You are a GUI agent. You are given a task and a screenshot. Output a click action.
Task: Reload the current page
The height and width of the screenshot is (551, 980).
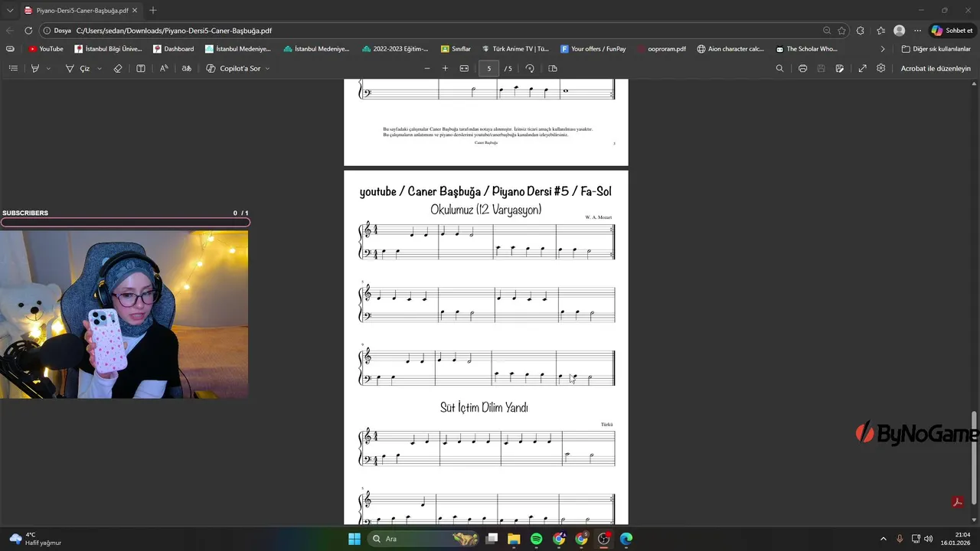coord(28,31)
